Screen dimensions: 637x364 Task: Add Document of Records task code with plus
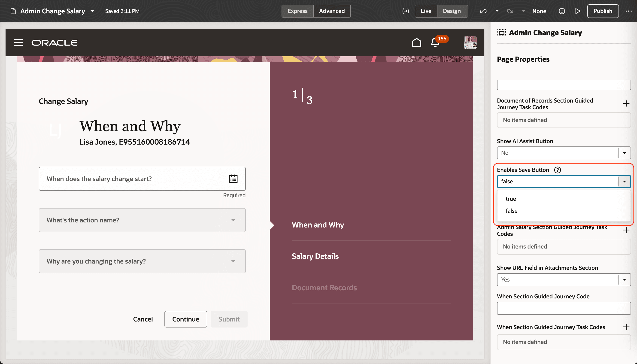(x=626, y=104)
